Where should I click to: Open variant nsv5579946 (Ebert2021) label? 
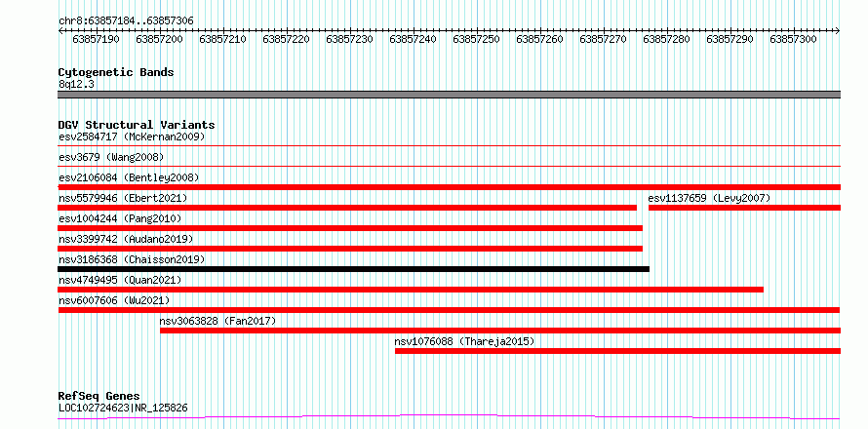point(123,198)
